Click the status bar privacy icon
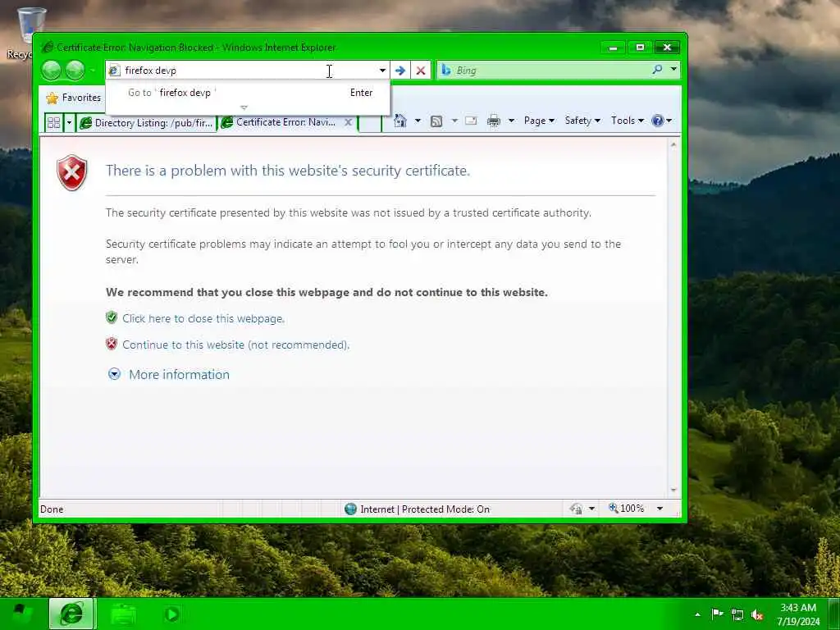 pos(577,509)
